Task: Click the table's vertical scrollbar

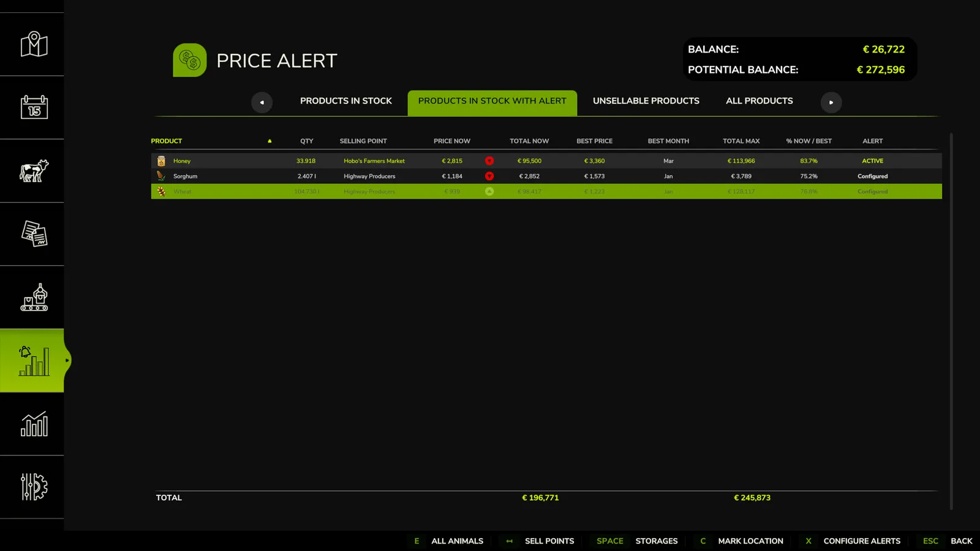Action: (951, 321)
